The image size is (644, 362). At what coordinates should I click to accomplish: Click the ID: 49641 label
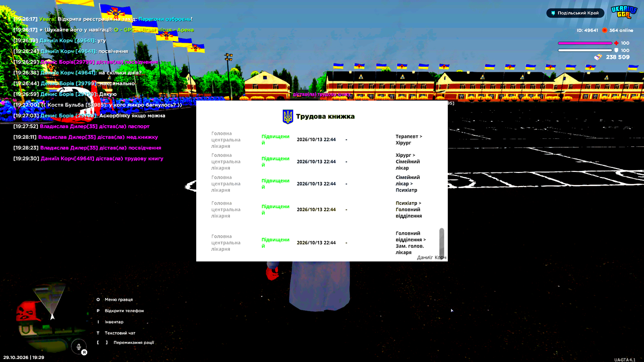click(587, 30)
